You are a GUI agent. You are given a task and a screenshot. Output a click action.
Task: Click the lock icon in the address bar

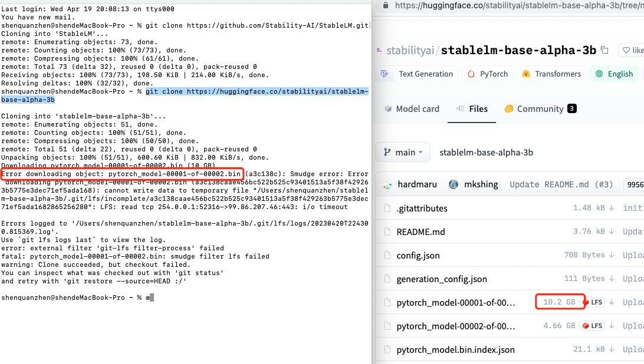coord(385,5)
